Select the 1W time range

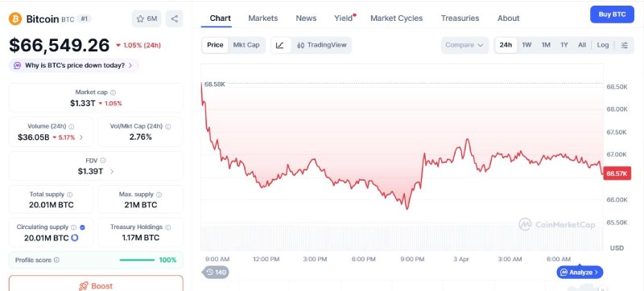pyautogui.click(x=526, y=45)
